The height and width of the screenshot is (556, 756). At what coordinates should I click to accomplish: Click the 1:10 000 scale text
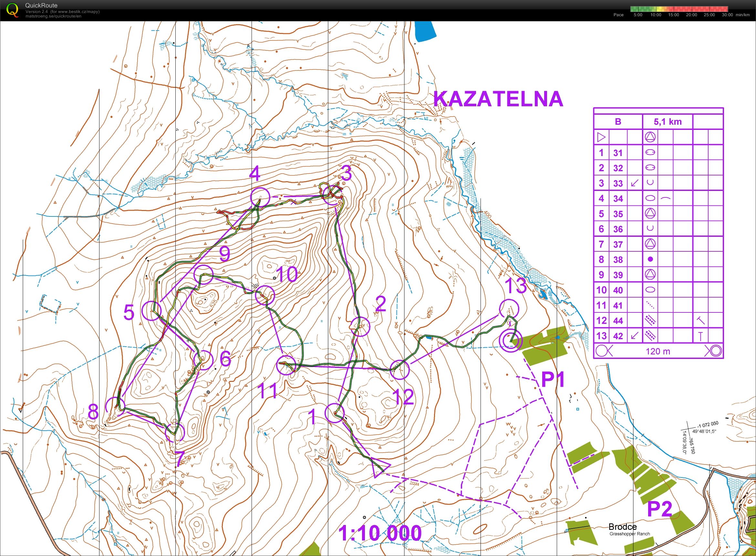click(380, 533)
